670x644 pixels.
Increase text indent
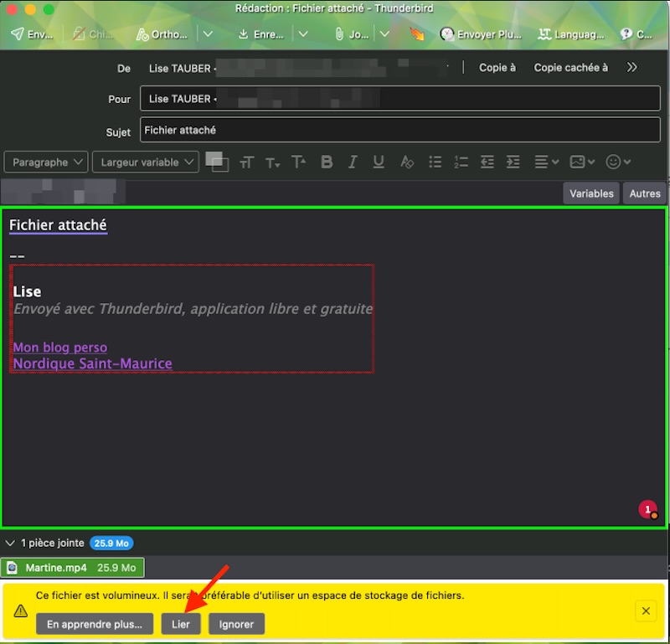(x=513, y=162)
